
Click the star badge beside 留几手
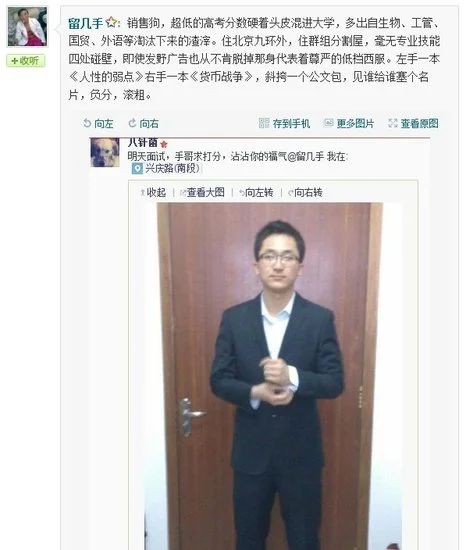tap(112, 22)
